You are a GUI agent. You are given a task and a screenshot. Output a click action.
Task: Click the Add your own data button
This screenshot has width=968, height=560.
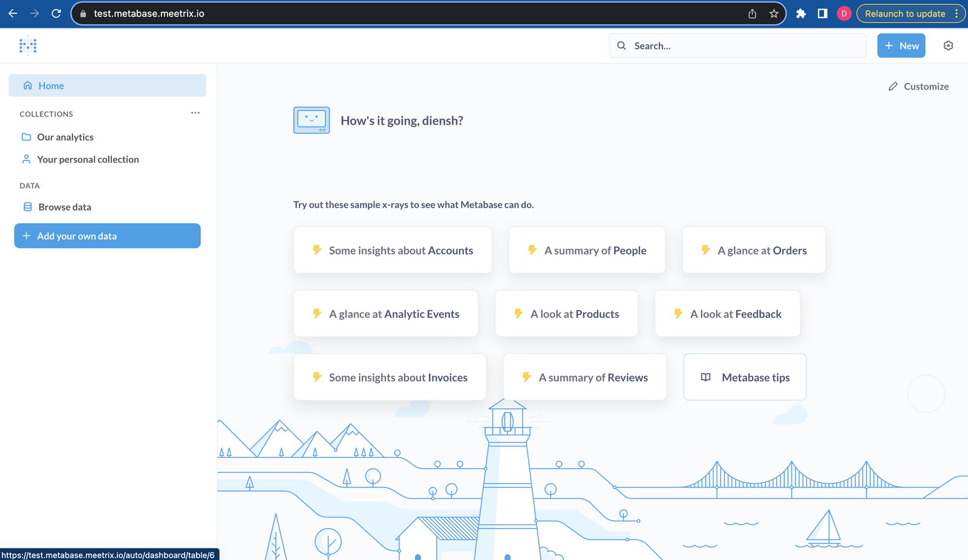pyautogui.click(x=107, y=236)
